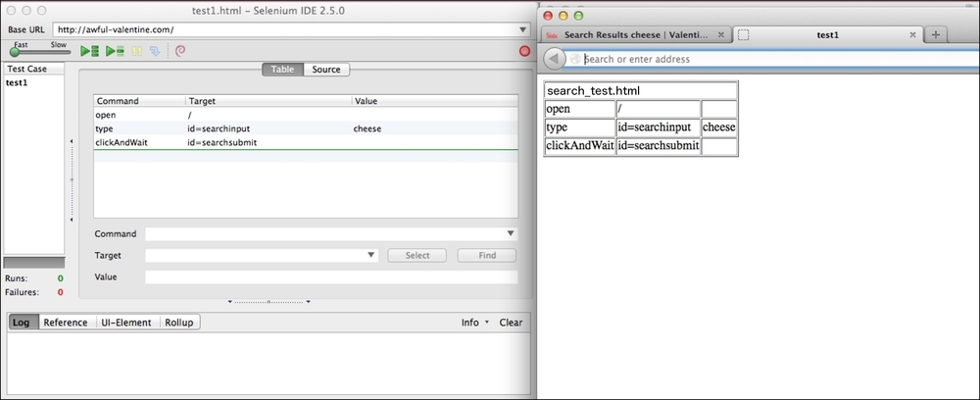Open the Reference tab

[x=66, y=323]
